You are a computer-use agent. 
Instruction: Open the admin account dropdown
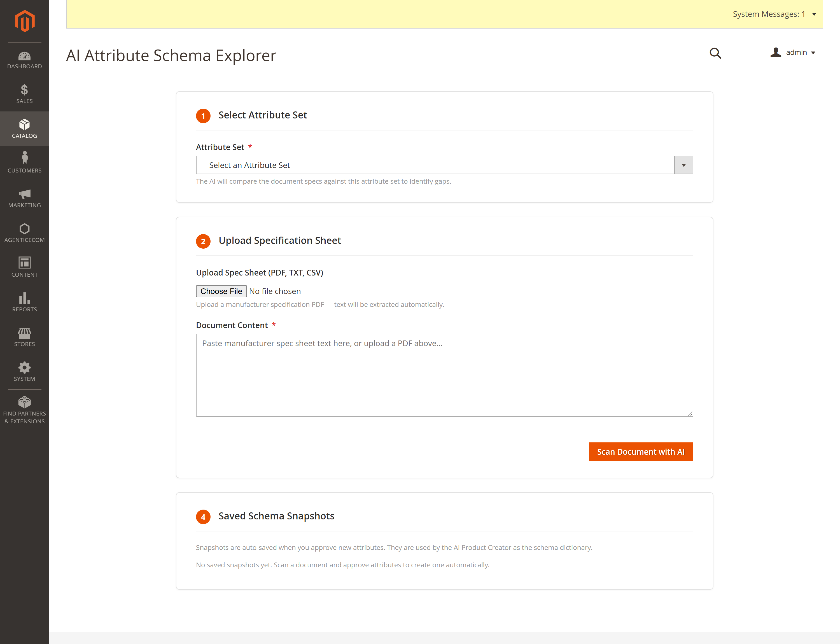(x=793, y=53)
